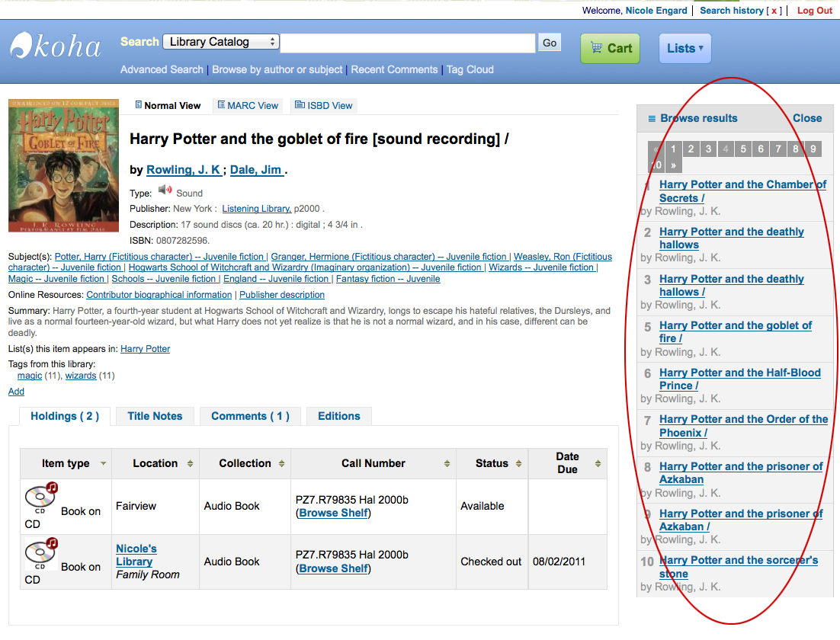Click the catalog search input field

coord(408,43)
